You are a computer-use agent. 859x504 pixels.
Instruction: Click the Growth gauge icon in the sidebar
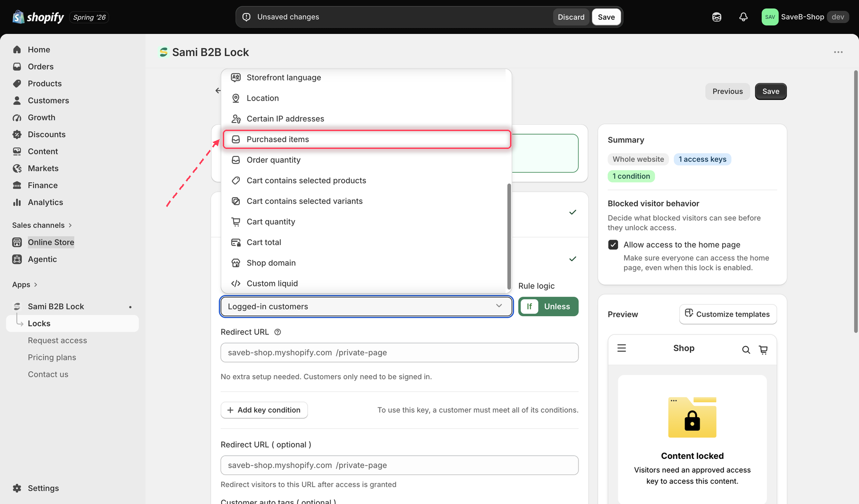(17, 118)
